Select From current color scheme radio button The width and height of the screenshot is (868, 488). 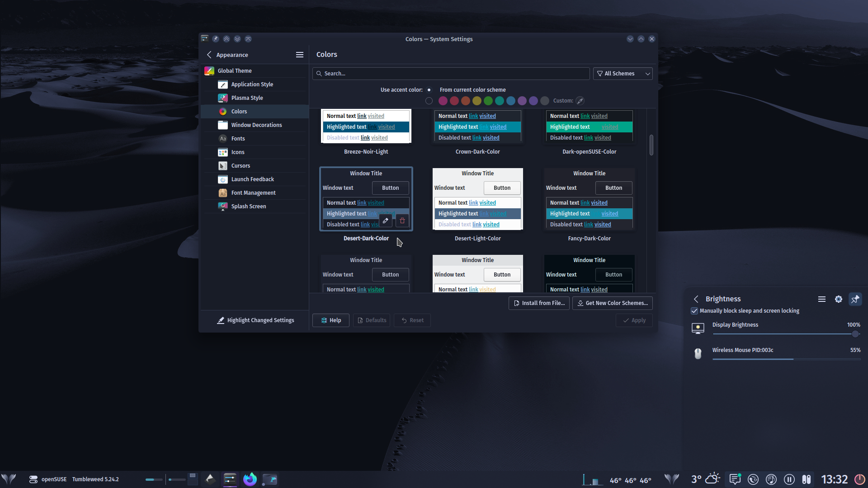point(429,90)
